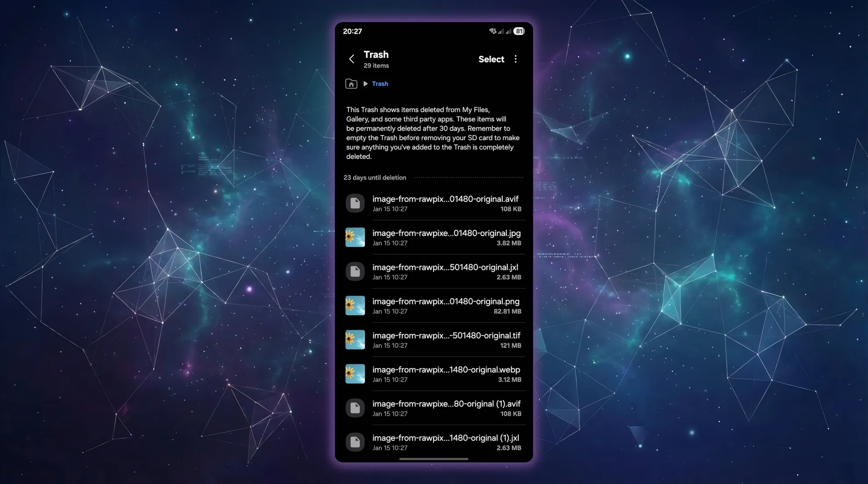Tap the file icon of 501480-original.jxl
Image resolution: width=868 pixels, height=484 pixels.
click(x=355, y=272)
